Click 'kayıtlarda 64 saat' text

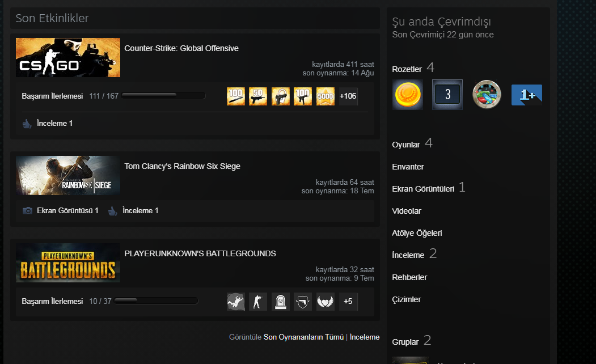(345, 182)
